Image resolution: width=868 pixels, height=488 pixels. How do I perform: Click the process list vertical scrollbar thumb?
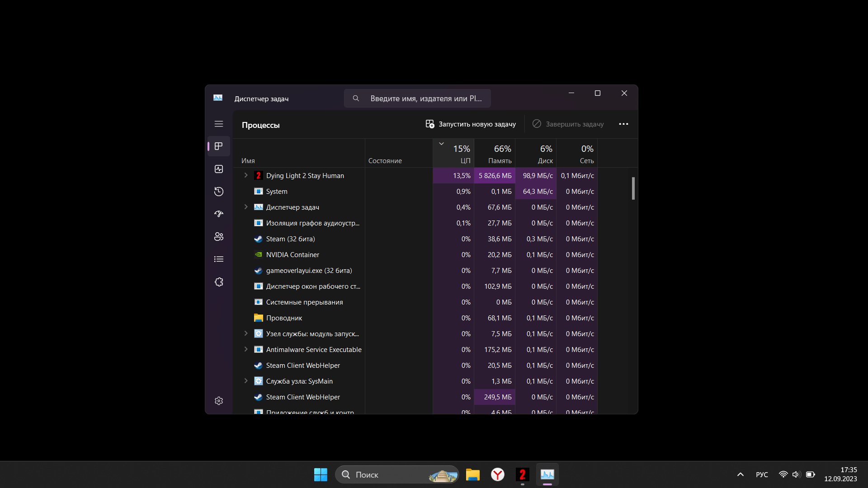(x=633, y=188)
